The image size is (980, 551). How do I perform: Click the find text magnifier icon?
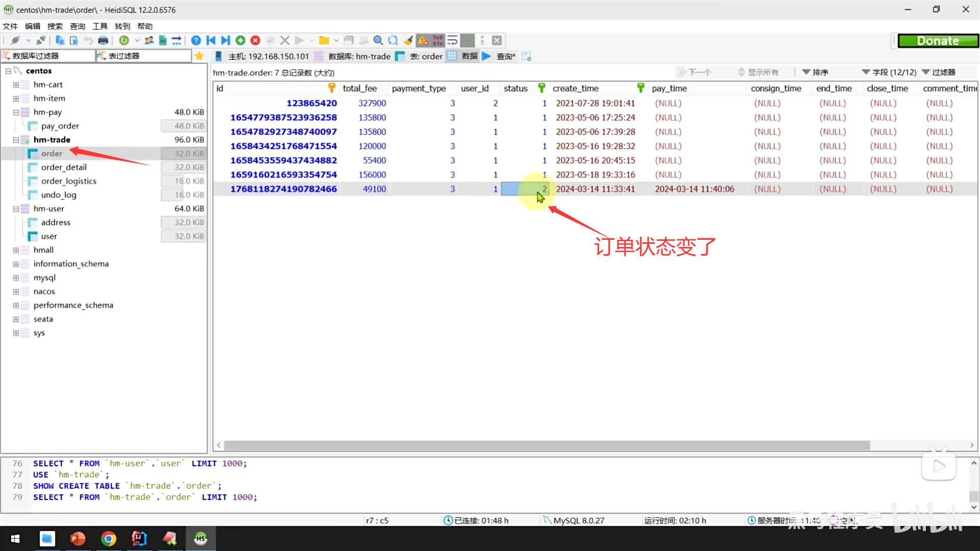pos(378,40)
